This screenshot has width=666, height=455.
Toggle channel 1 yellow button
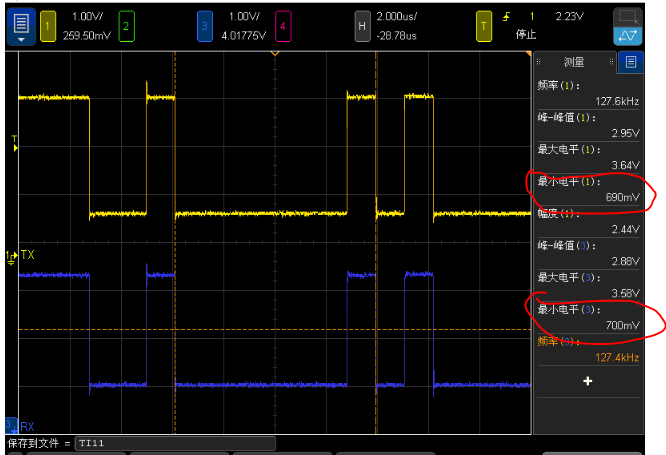tap(48, 26)
